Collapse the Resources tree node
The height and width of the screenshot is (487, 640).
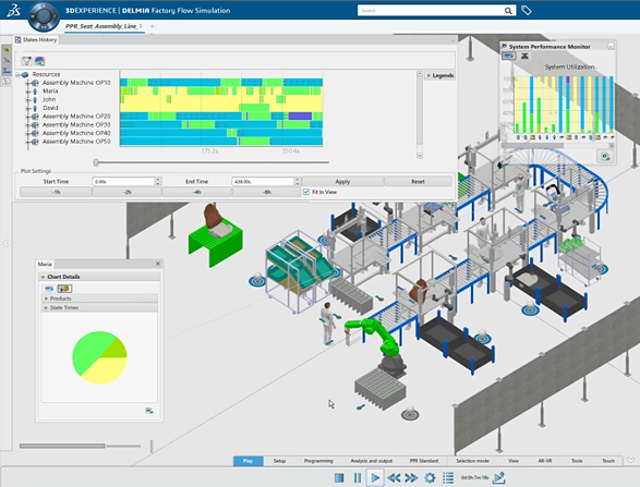coord(18,75)
